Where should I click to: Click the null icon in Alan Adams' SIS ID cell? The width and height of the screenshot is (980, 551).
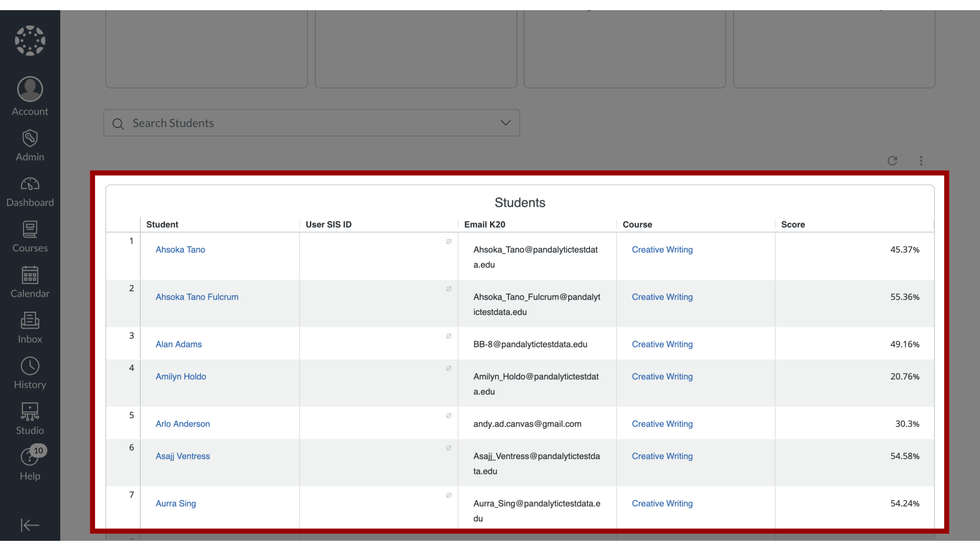(449, 336)
